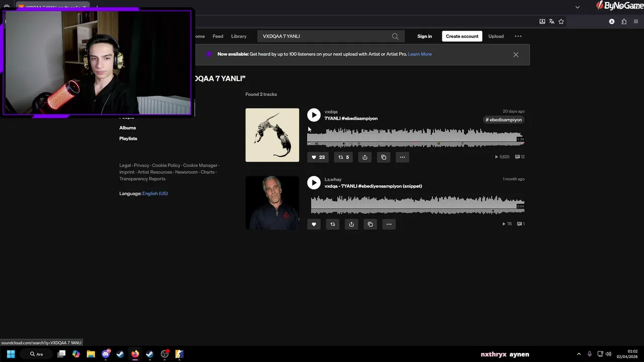Open the browser extensions puzzle icon
This screenshot has width=644, height=362.
coord(624,22)
